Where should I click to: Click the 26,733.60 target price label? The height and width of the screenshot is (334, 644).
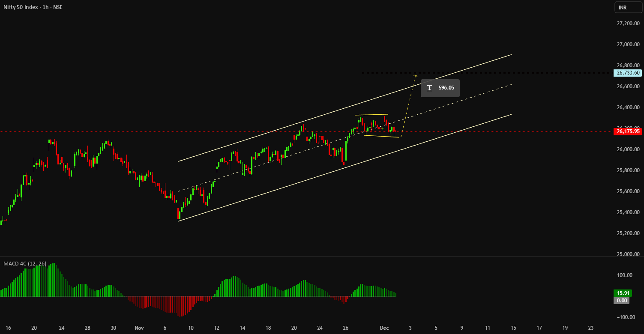point(628,73)
